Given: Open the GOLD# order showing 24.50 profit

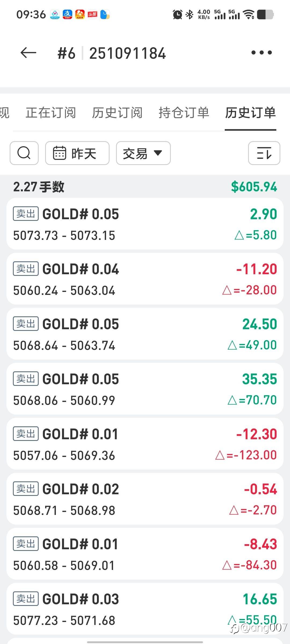Looking at the screenshot, I should (145, 334).
